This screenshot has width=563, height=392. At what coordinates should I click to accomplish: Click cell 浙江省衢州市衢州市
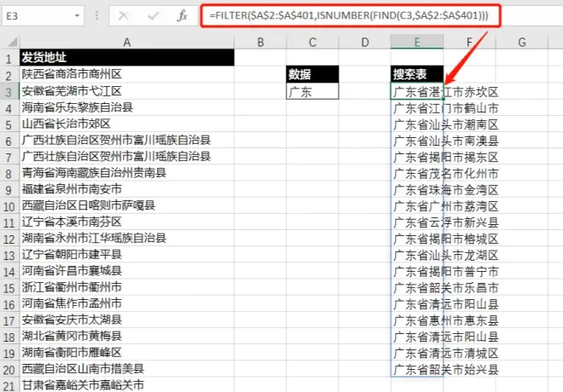[127, 287]
